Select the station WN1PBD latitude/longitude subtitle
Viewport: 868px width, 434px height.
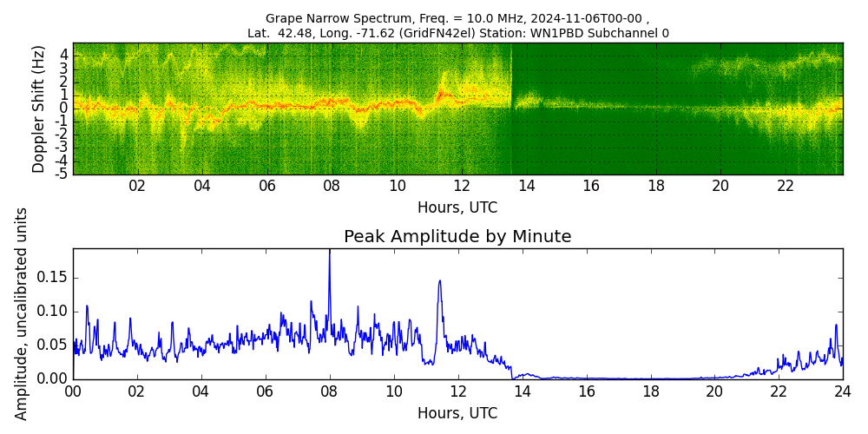pyautogui.click(x=457, y=34)
